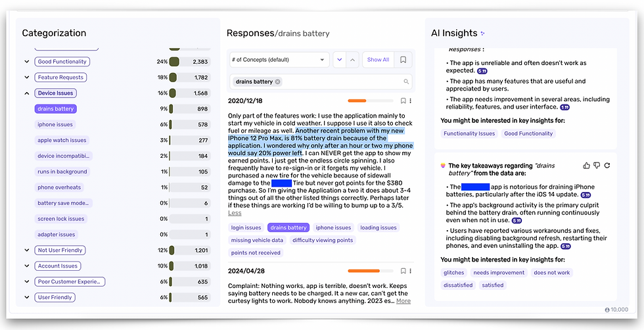This screenshot has height=330, width=644.
Task: Collapse response with Less link
Action: 235,213
